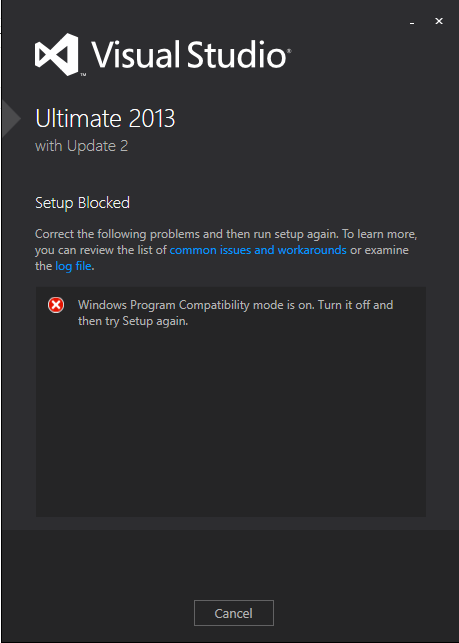Click the Visual Studio title text
Viewport: 459px width, 643px height.
pyautogui.click(x=188, y=55)
